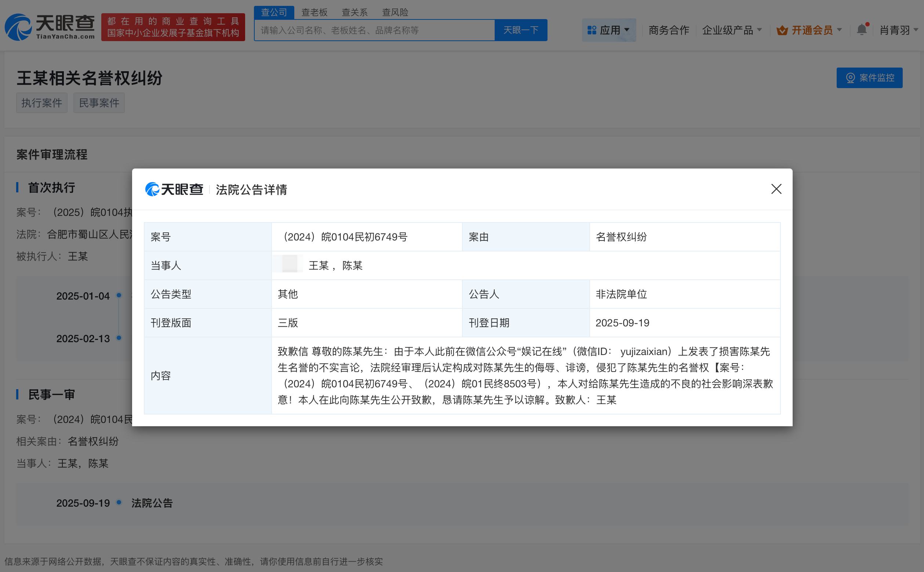Click the 天眼一下 search button
Screen dimensions: 924x572
tap(521, 30)
